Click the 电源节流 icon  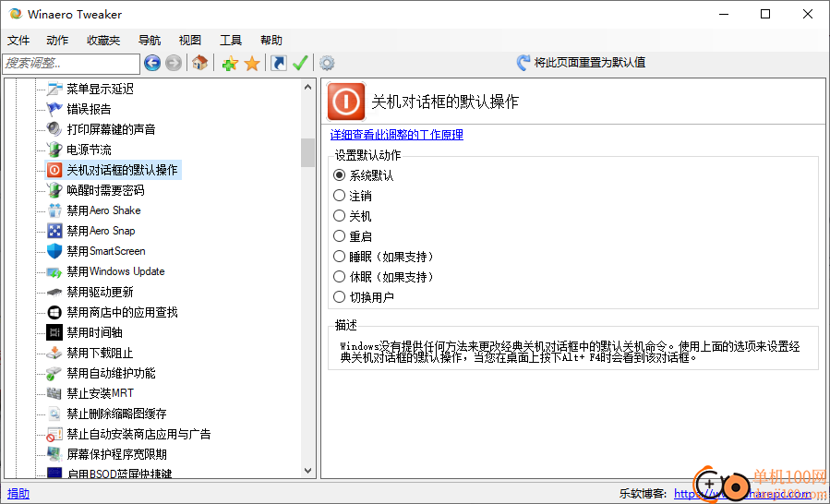tap(54, 150)
